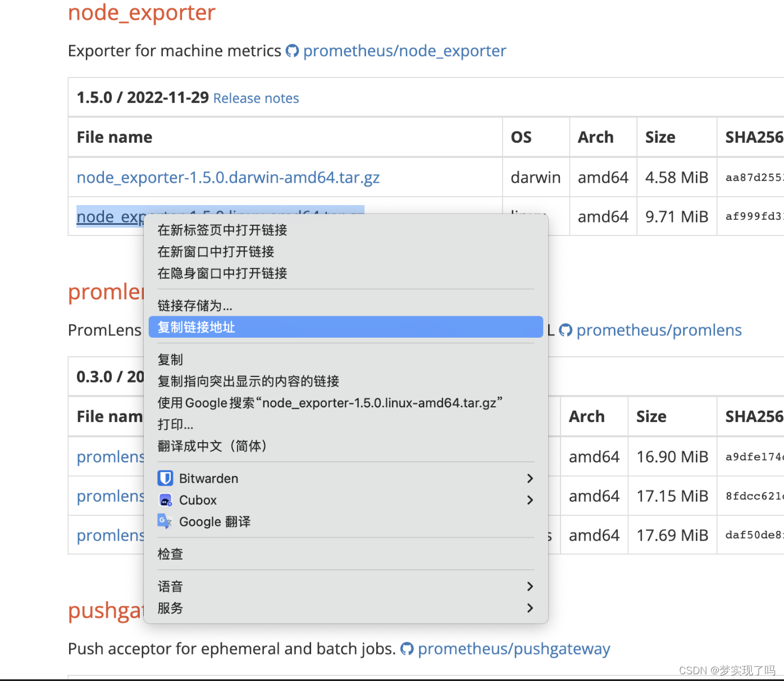Choose 使用 Google 搜索 node_exporter entry
784x681 pixels.
345,403
